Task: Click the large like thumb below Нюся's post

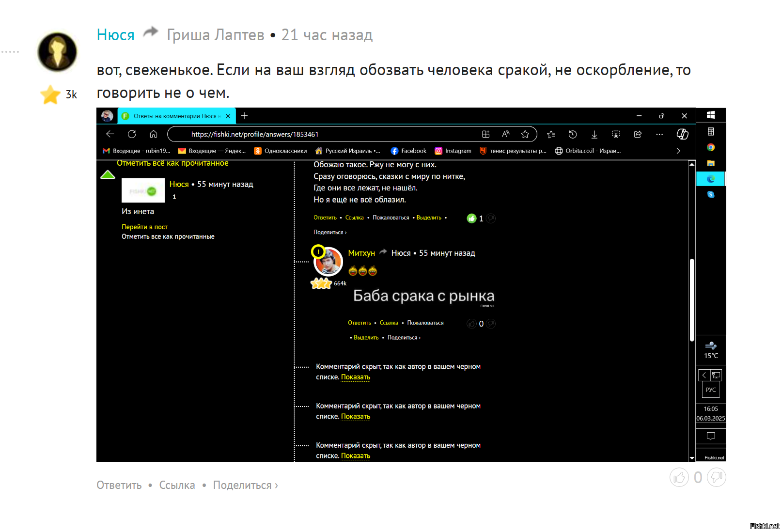Action: point(679,478)
